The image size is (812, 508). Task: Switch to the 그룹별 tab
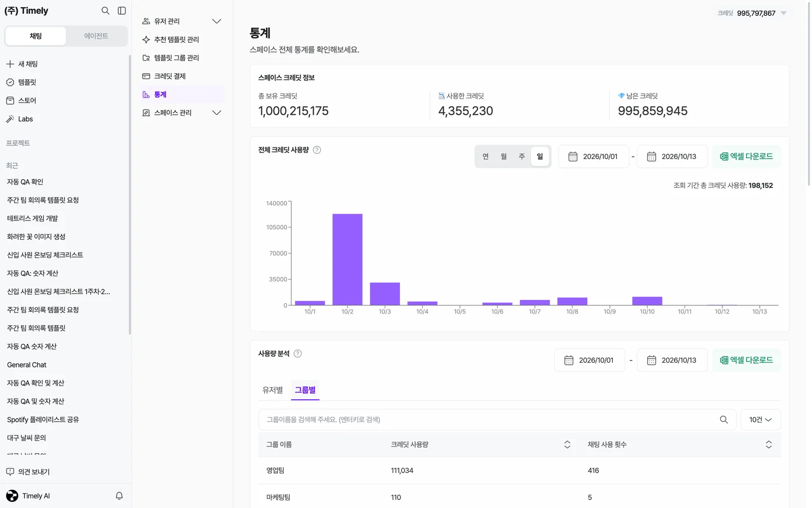click(x=305, y=390)
